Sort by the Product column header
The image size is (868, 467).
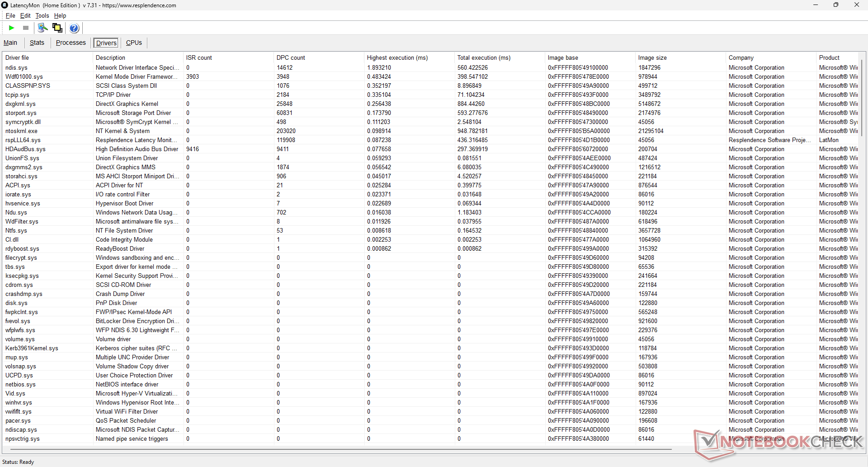pyautogui.click(x=837, y=57)
